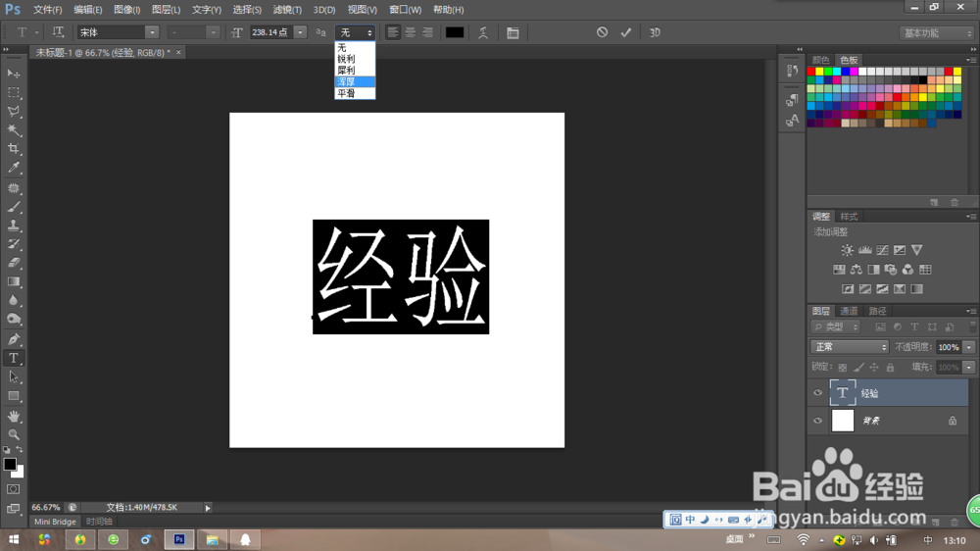Open the 滤镜(T) menu
The image size is (980, 551).
coord(287,10)
